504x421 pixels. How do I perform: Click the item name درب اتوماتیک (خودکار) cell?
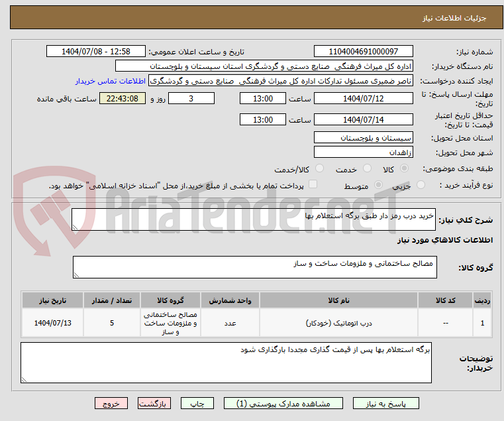pos(338,323)
